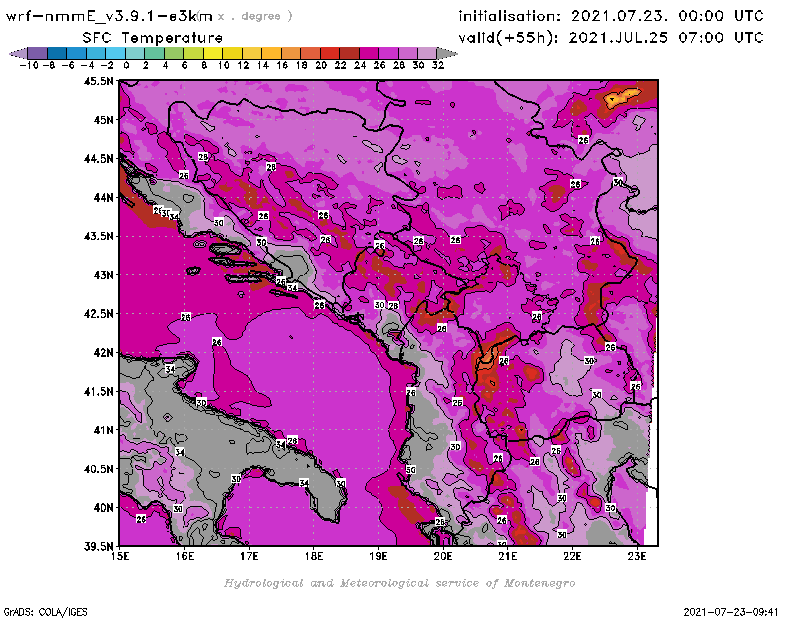
Task: Click the amber 14 to 16 legend swatch
Action: coord(271,53)
